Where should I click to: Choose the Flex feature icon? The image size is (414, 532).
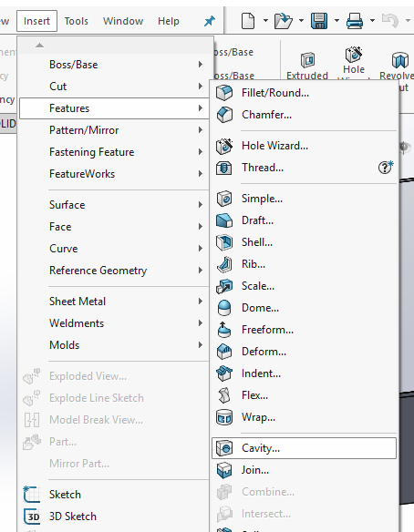224,395
